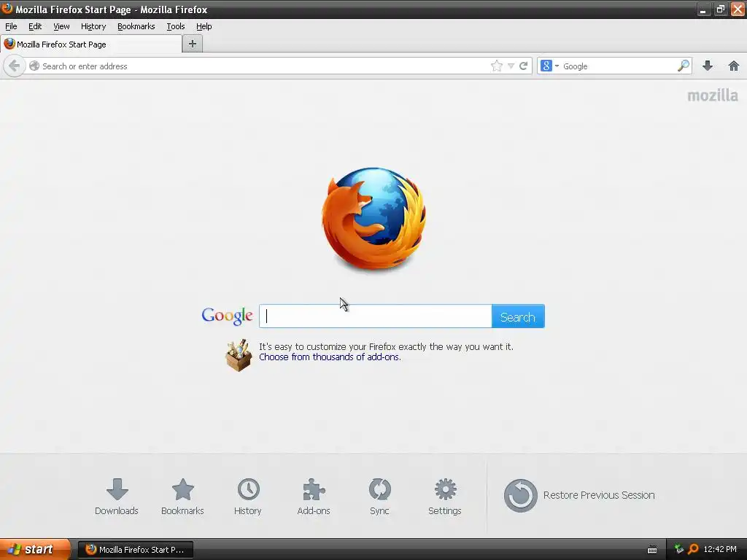
Task: Open the File menu
Action: click(x=11, y=26)
